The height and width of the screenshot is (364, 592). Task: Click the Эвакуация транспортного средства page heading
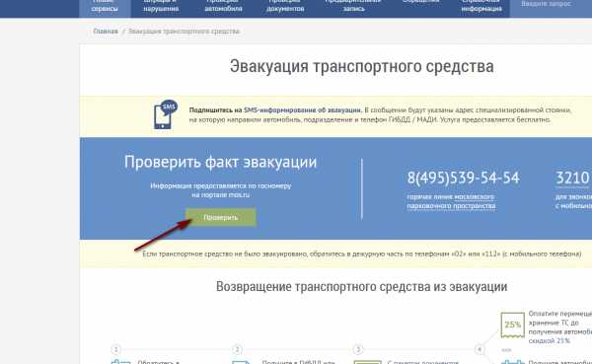[362, 66]
